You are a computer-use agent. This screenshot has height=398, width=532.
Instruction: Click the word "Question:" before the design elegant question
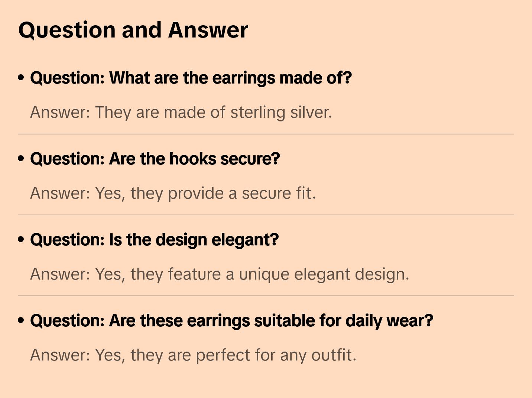pyautogui.click(x=67, y=240)
